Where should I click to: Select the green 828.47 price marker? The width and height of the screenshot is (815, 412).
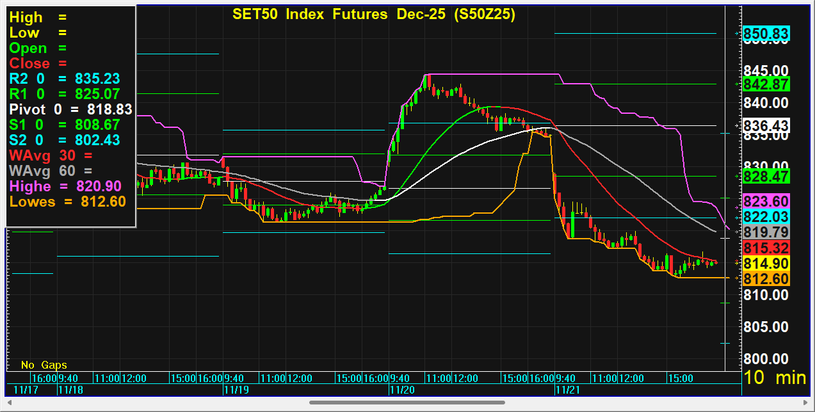[766, 176]
